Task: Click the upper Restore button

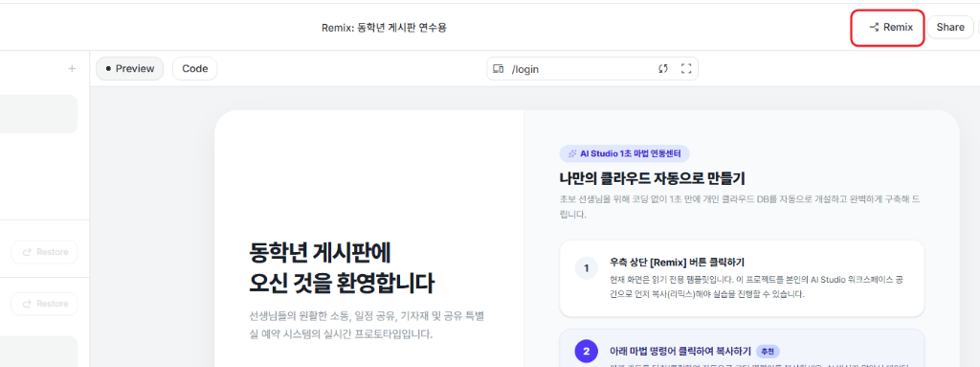Action: tap(44, 252)
